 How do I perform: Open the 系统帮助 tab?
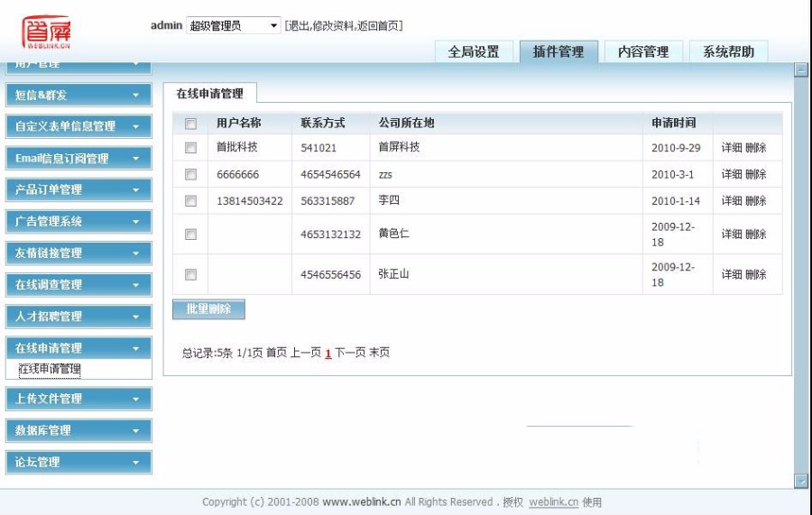729,51
